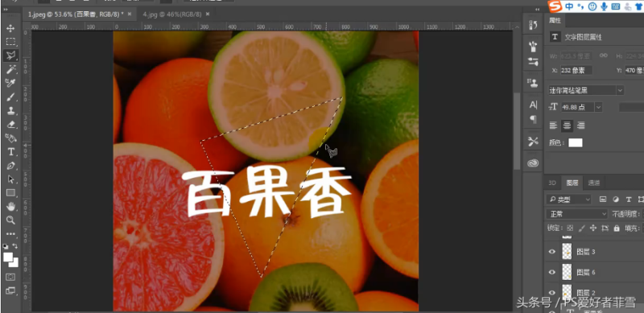Viewport: 644px width, 313px height.
Task: Switch to the 3D panel tab
Action: [x=552, y=183]
